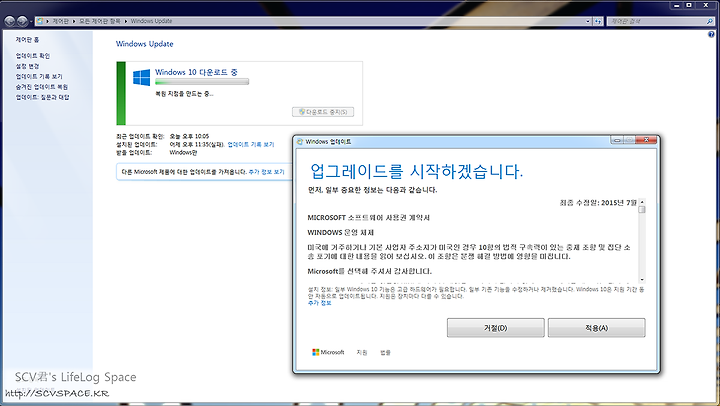
Task: Minimize the Windows 업데이트 dialog
Action: [617, 140]
